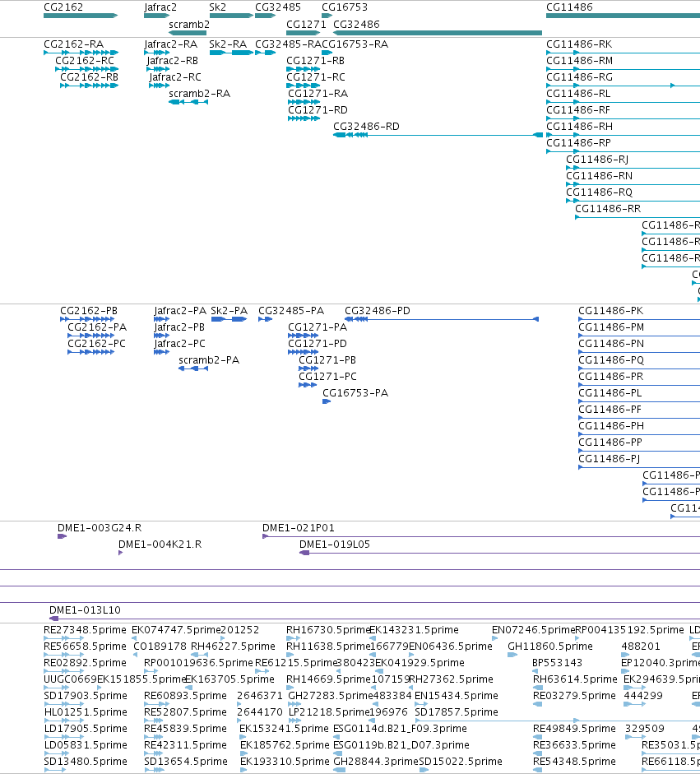
Task: Select transcript Jafrac2-RA
Action: coord(156,53)
